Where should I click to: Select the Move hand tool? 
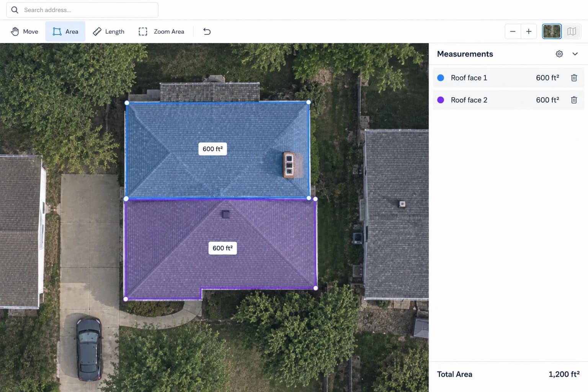coord(24,31)
